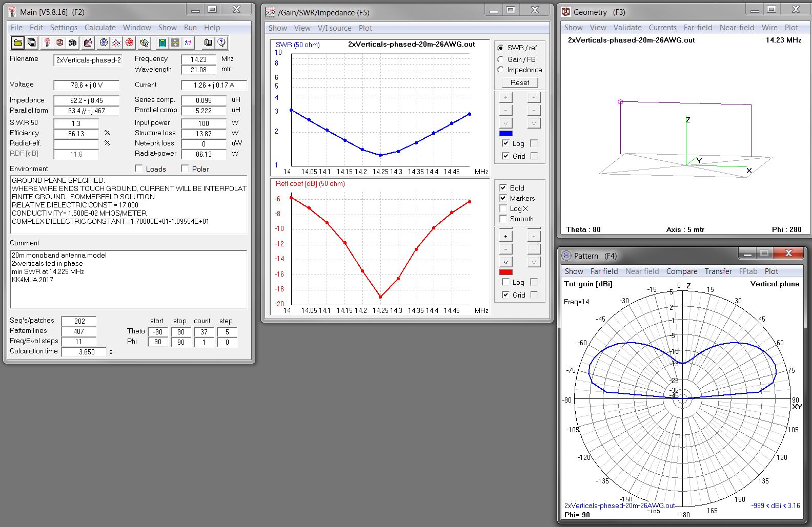Click the antenna tower edit-input icon
The height and width of the screenshot is (527, 812).
click(47, 43)
